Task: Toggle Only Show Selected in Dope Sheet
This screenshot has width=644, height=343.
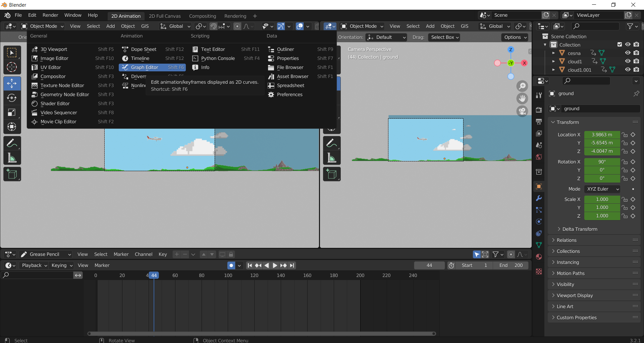Action: point(477,255)
